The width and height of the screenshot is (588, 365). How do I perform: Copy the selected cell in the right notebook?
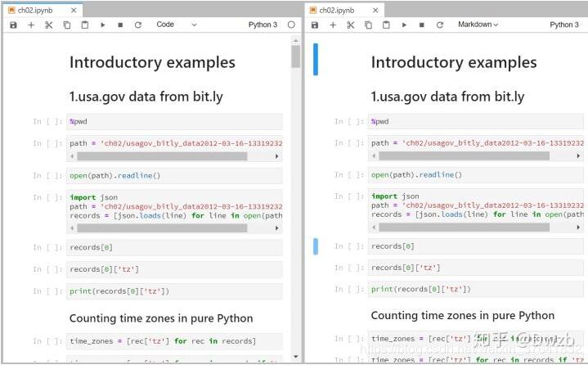368,25
